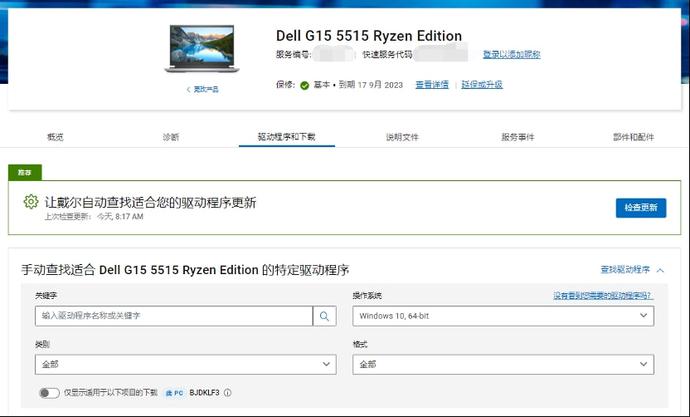Image resolution: width=690 pixels, height=417 pixels.
Task: Click the green 推荐 recommended label
Action: (25, 172)
